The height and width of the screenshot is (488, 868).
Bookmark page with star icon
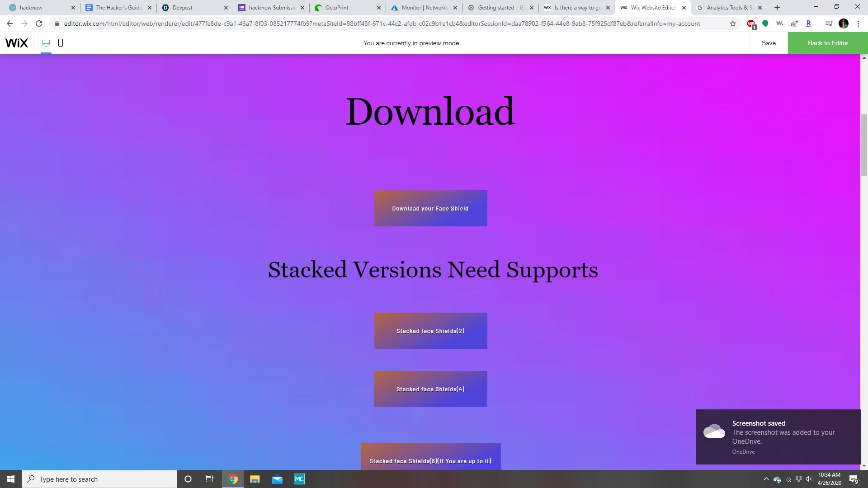(733, 23)
